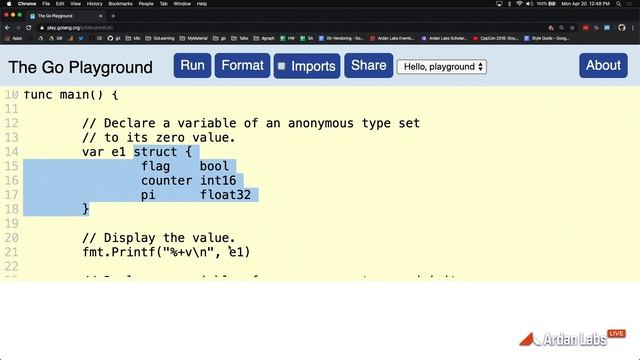This screenshot has height=360, width=640.
Task: Open the Twitter bird bookmark
Action: 81,38
